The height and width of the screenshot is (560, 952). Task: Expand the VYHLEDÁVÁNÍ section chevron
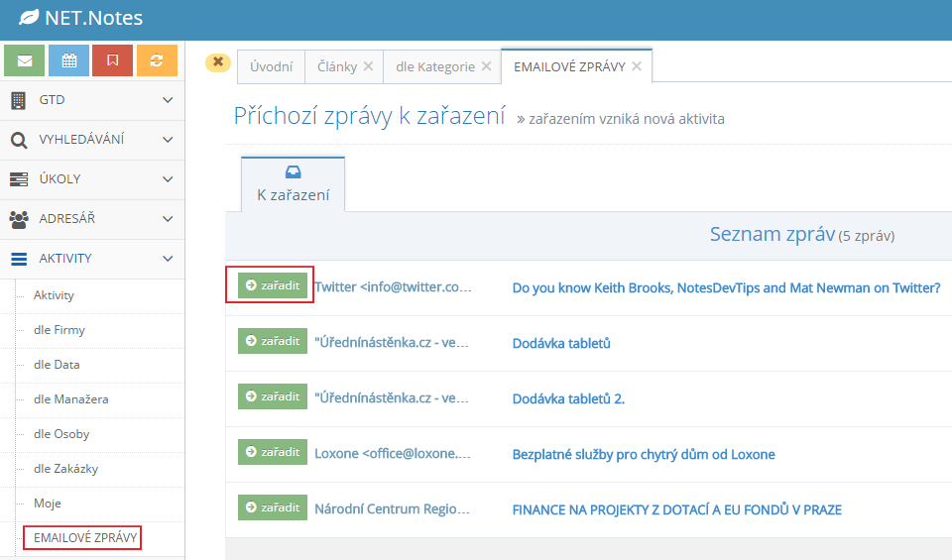pos(168,140)
